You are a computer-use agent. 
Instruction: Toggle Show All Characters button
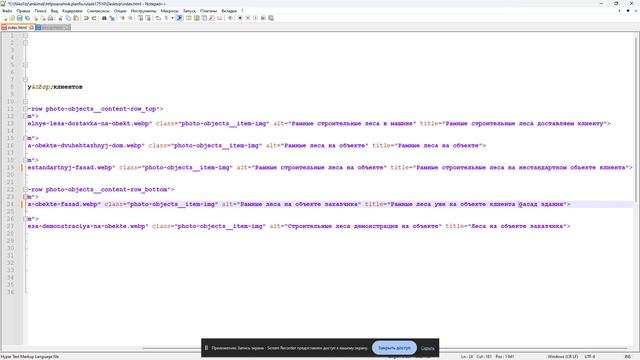point(166,18)
